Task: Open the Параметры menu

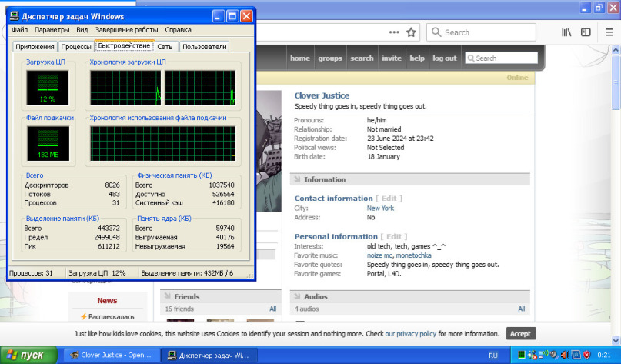Action: tap(52, 30)
